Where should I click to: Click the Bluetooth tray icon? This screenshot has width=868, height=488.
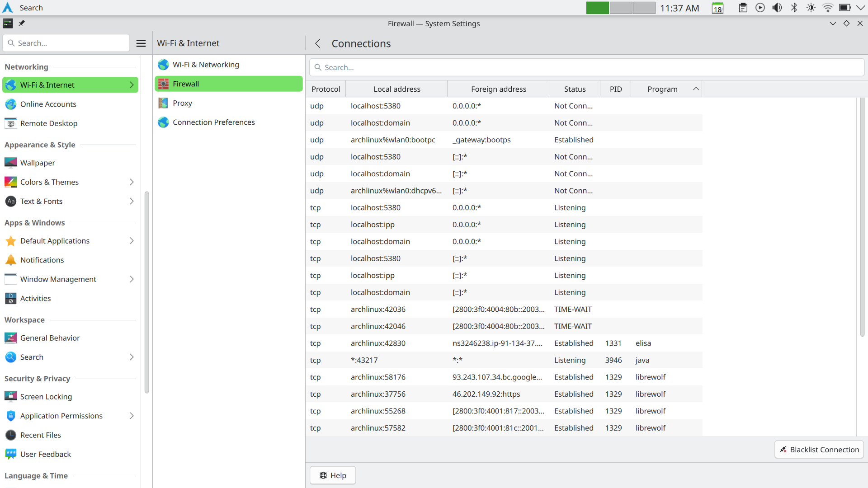click(x=794, y=8)
